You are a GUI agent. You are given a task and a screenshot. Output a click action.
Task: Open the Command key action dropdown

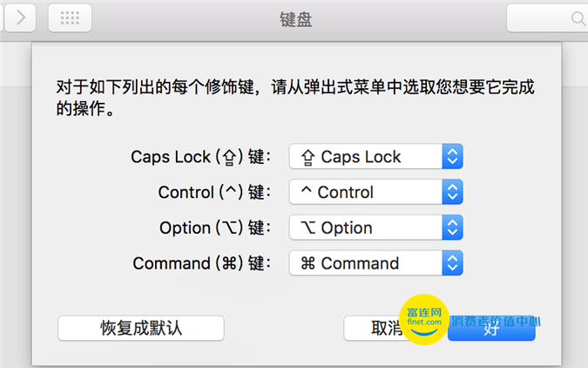click(x=375, y=262)
